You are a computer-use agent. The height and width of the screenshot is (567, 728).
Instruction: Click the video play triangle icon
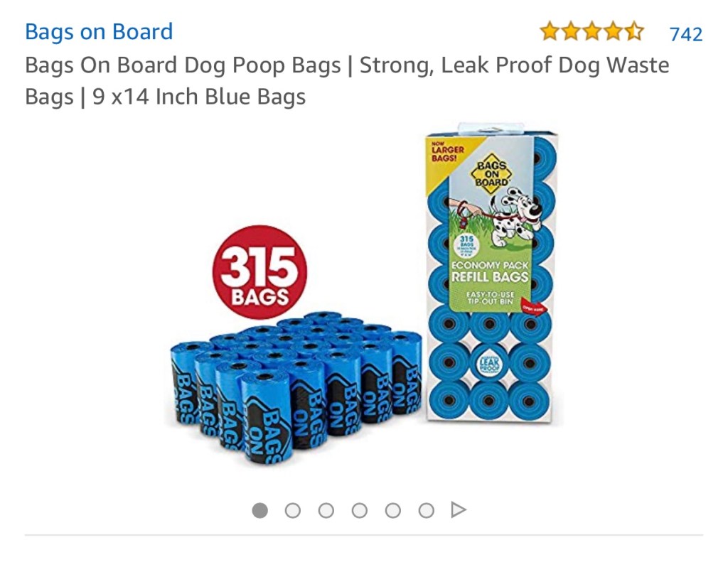pos(459,510)
